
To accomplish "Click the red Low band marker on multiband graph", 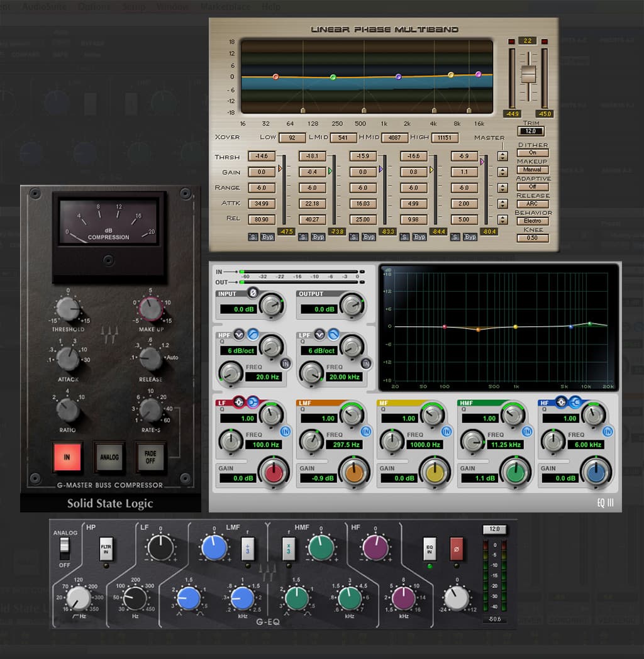I will click(x=275, y=77).
